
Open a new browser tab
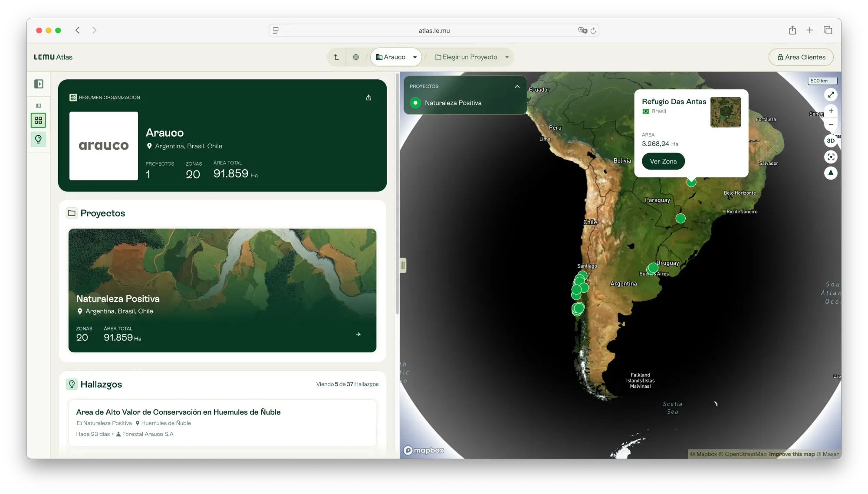(x=810, y=30)
